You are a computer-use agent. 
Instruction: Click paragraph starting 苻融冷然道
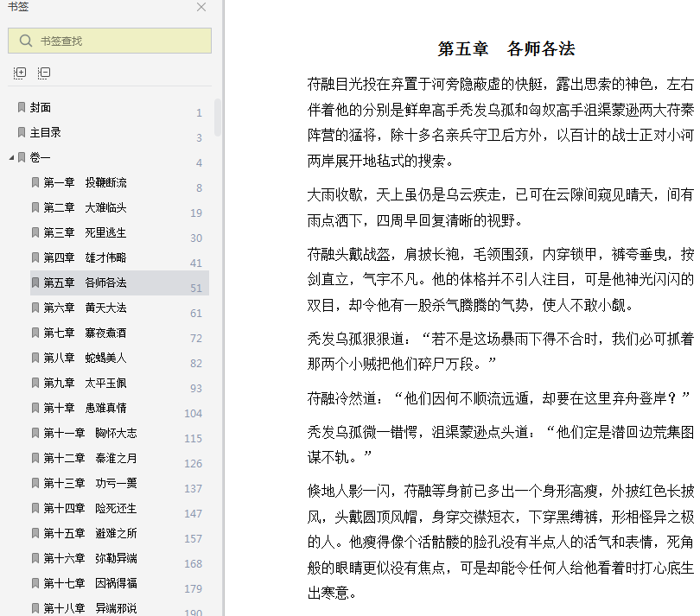coord(499,398)
